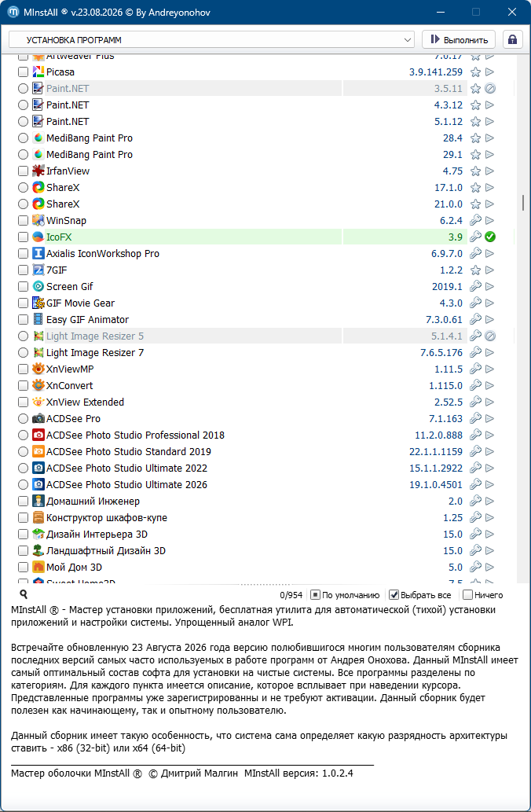This screenshot has height=812, width=531.
Task: Click the MInstAll title bar logo
Action: [13, 12]
